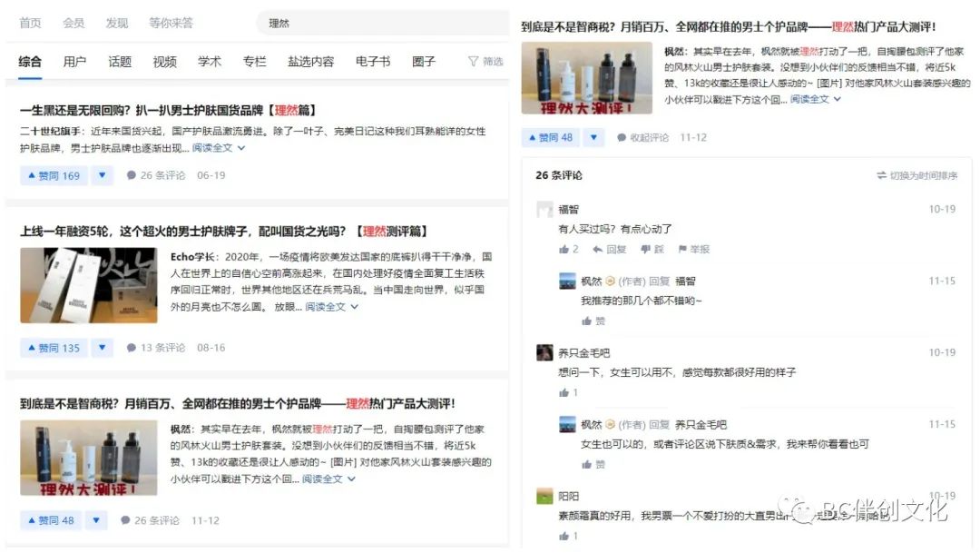This screenshot has height=553, width=980.
Task: Switch to the 视频 tab
Action: coord(164,62)
